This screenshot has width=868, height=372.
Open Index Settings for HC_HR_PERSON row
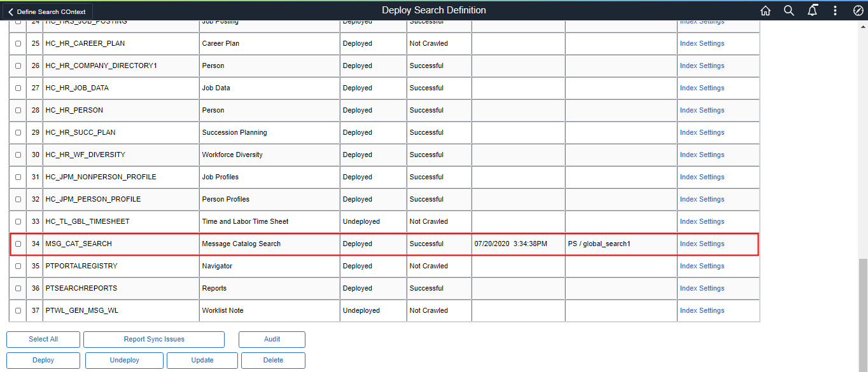[x=702, y=111]
